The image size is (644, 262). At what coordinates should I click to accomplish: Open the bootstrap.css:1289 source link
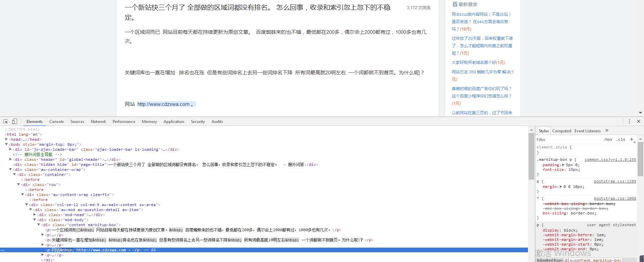click(615, 181)
